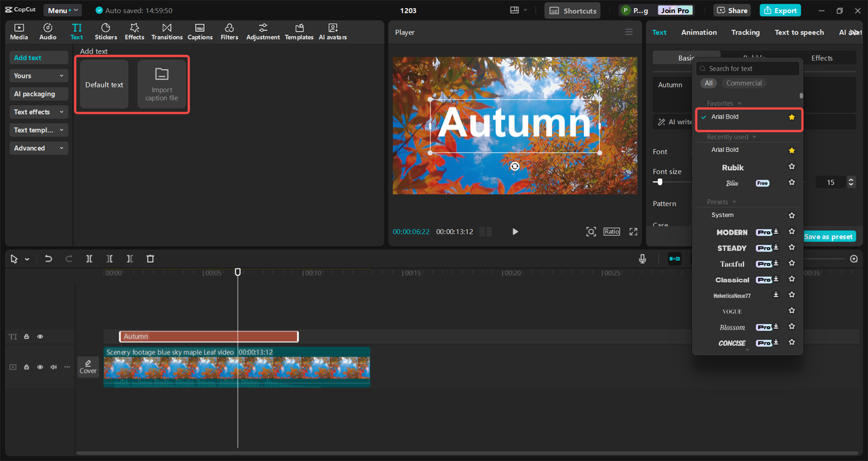
Task: Click the Split clip tool in timeline toolbar
Action: (89, 259)
